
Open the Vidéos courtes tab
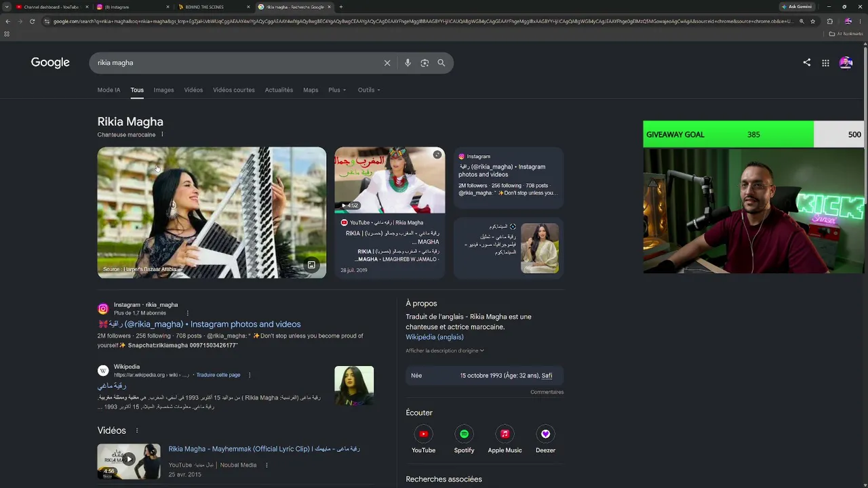234,90
